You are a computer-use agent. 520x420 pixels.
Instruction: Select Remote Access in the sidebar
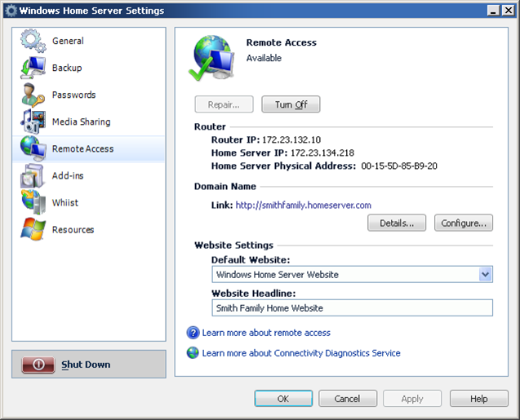pyautogui.click(x=88, y=148)
